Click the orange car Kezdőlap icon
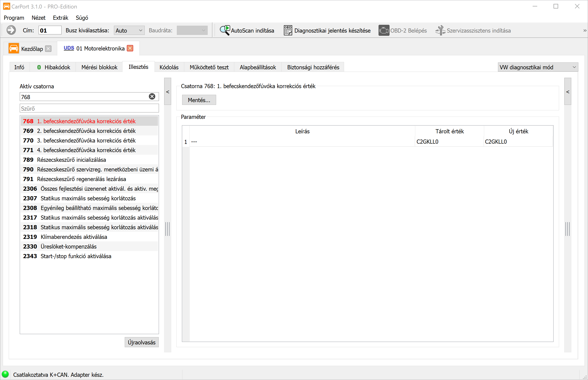 point(14,48)
